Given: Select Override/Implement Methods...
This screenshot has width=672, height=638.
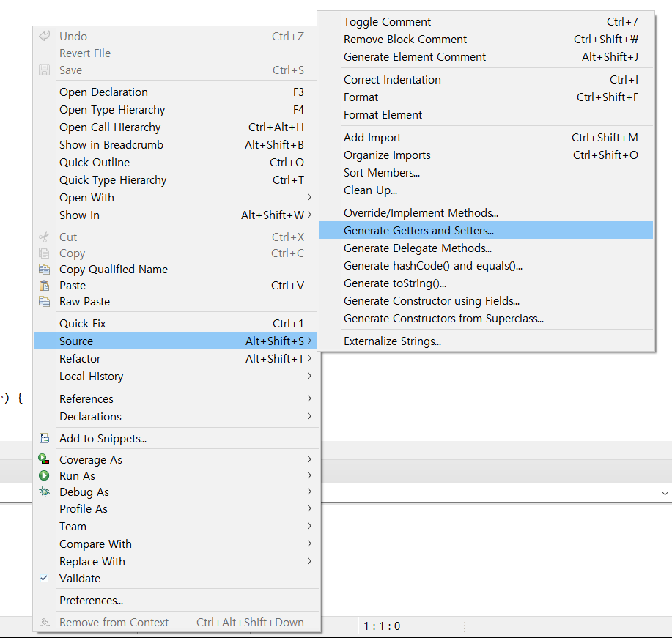Looking at the screenshot, I should point(486,213).
